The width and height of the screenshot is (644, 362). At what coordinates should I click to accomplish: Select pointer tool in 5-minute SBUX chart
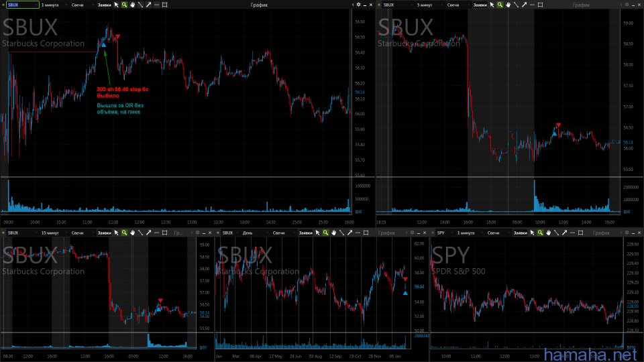pyautogui.click(x=492, y=5)
